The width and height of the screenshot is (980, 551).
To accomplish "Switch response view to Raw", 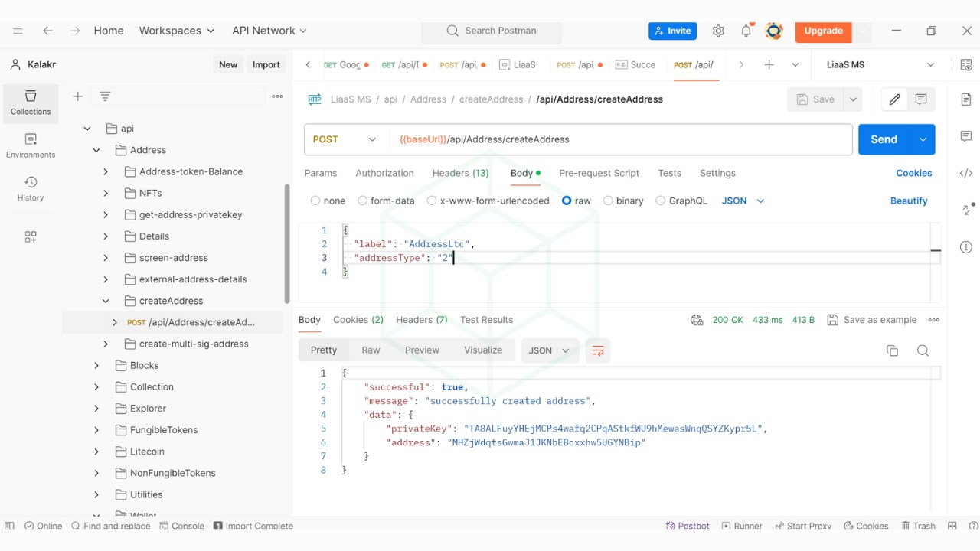I will (x=371, y=350).
